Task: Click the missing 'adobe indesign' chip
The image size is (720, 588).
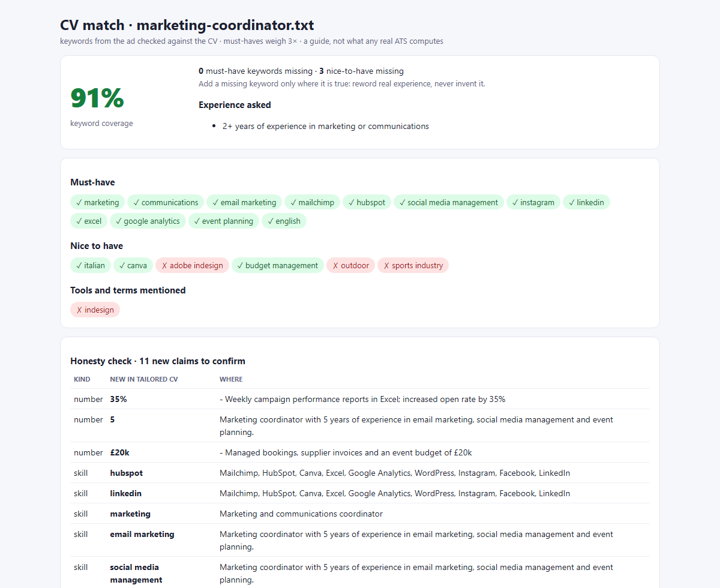Action: click(x=192, y=265)
